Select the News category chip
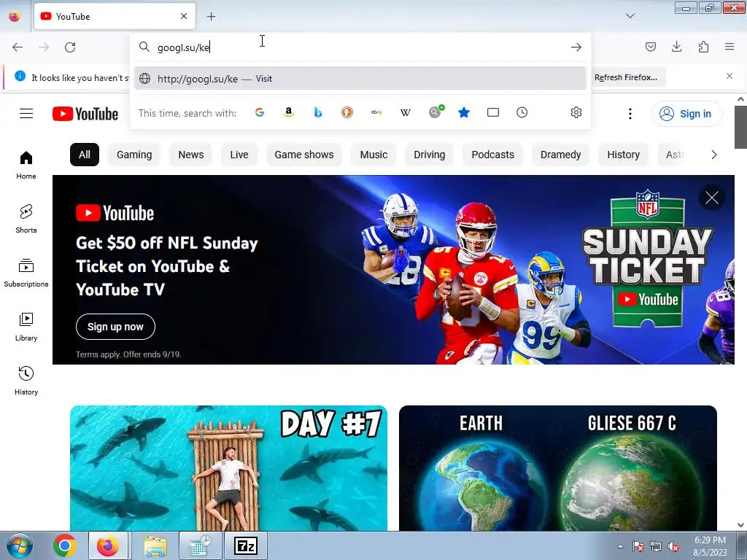Image resolution: width=747 pixels, height=560 pixels. click(190, 155)
